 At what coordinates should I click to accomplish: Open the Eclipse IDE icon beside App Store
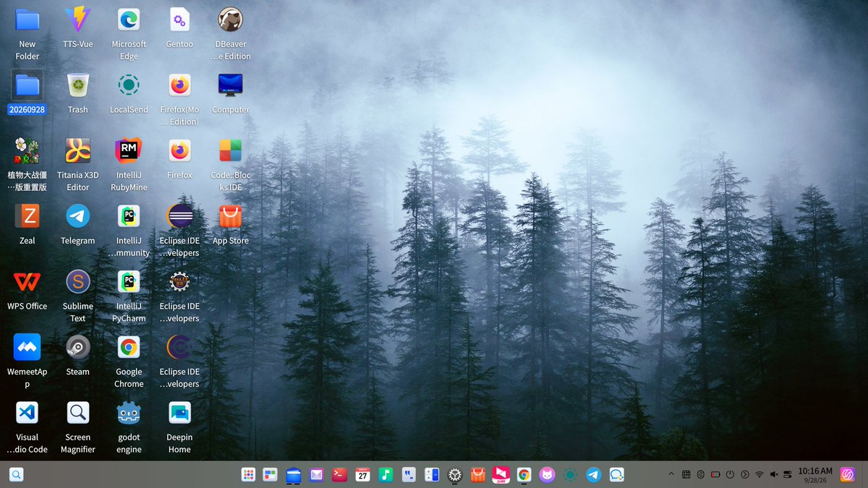pos(179,216)
